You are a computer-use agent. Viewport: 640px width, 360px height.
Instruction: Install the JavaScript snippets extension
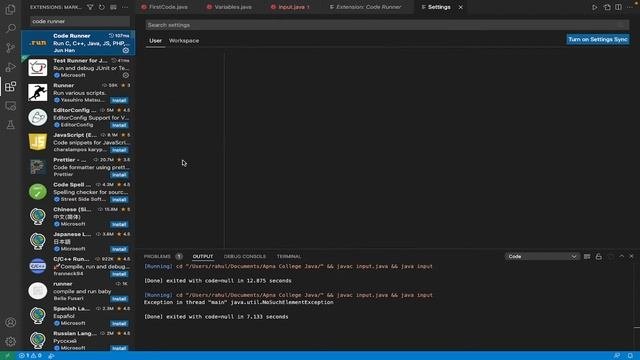point(119,150)
